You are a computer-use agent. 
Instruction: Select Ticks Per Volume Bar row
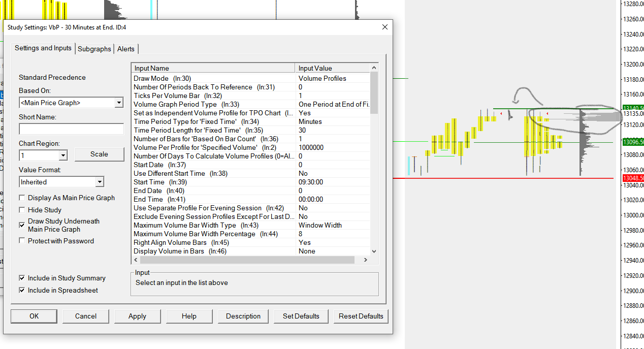pyautogui.click(x=251, y=96)
